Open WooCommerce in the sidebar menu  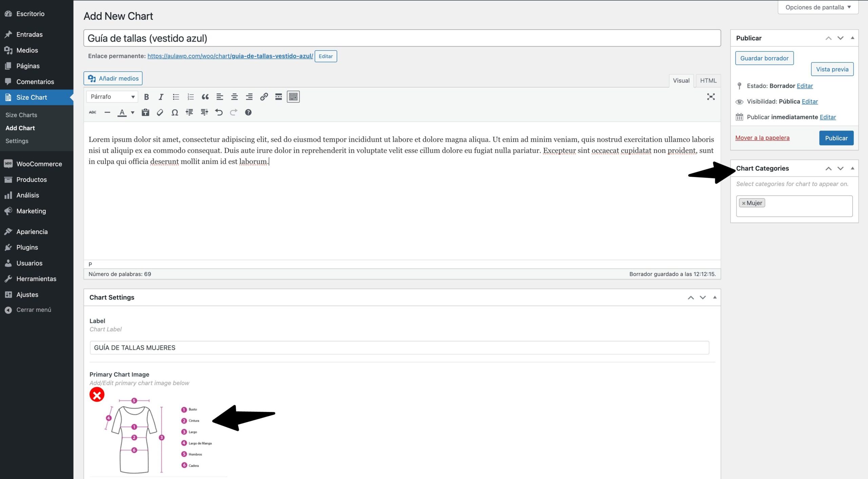click(x=39, y=164)
